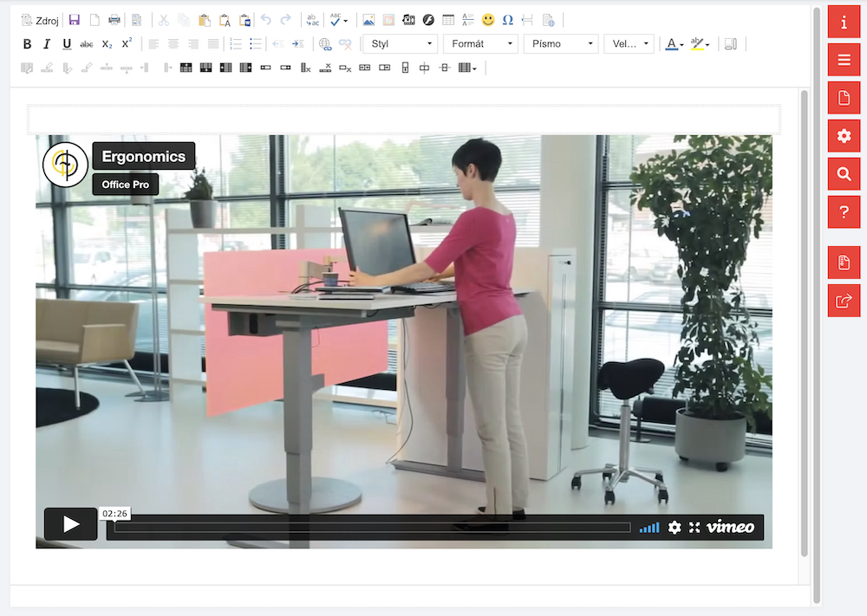Insert an image
The image size is (867, 616).
[x=368, y=21]
